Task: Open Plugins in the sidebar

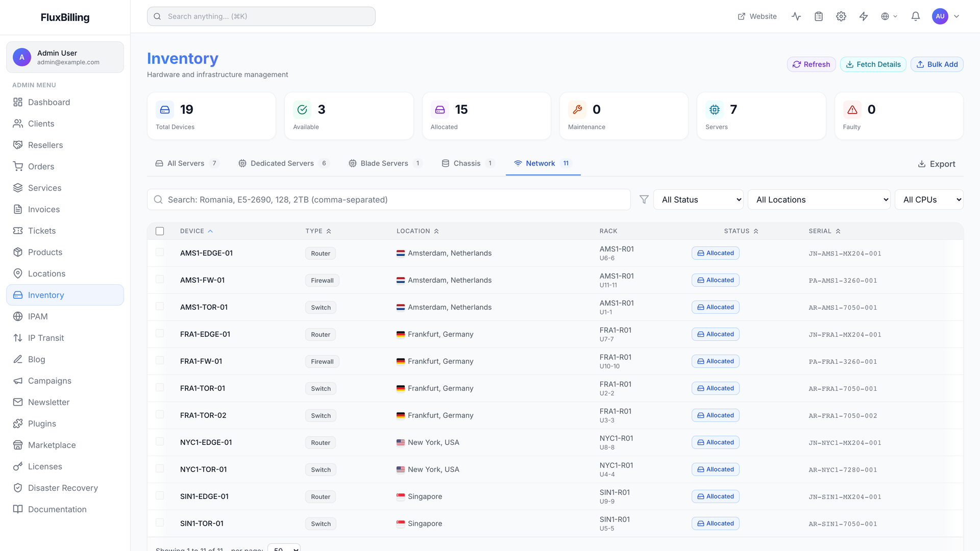Action: [65, 423]
